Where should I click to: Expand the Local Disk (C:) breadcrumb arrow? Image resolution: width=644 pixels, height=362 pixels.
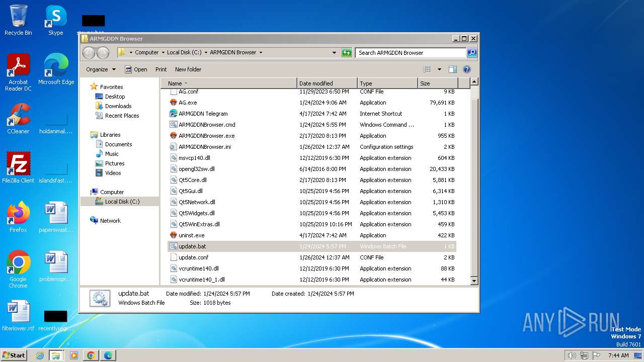(206, 52)
